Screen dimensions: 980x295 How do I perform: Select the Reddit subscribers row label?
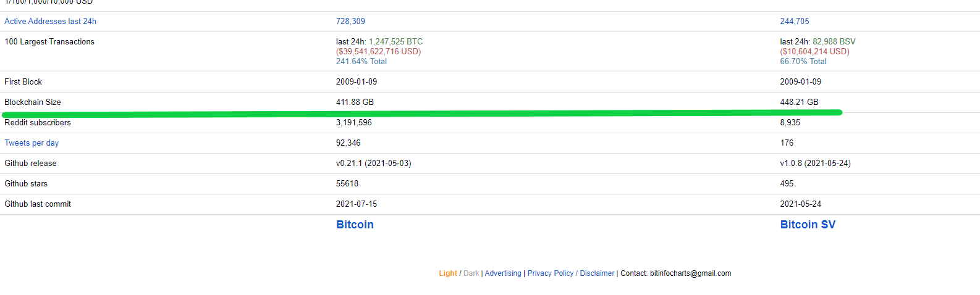tap(38, 122)
